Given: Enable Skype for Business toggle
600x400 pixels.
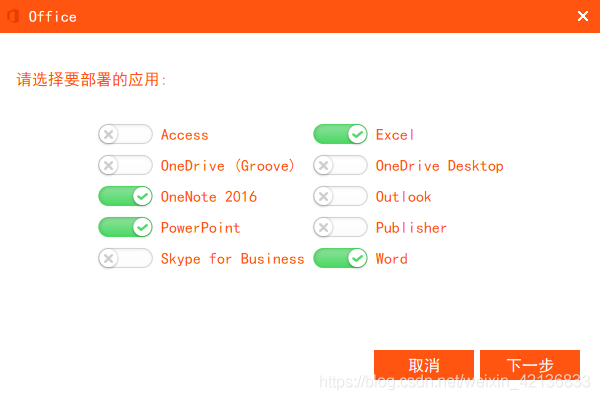Looking at the screenshot, I should [x=126, y=258].
